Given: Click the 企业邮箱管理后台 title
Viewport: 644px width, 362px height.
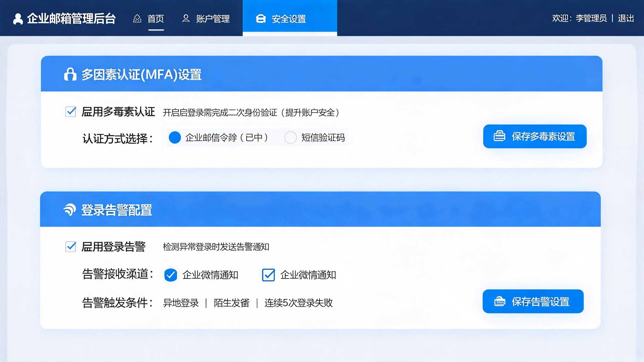Looking at the screenshot, I should 71,19.
